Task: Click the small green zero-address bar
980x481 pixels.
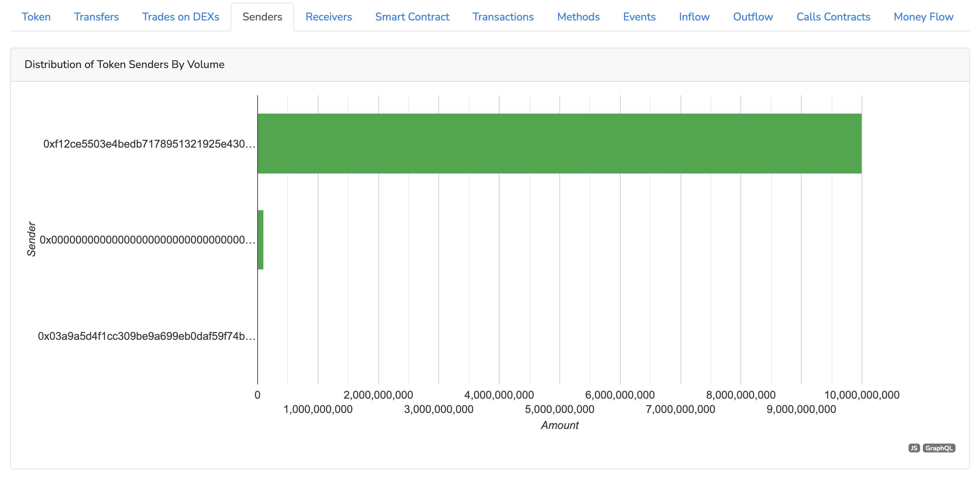Action: [x=260, y=239]
